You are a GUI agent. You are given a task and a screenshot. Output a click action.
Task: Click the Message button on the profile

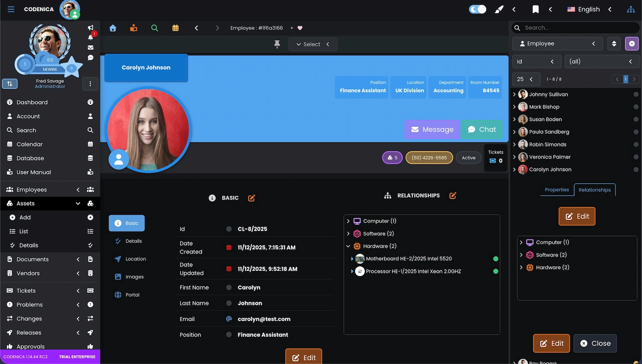click(432, 130)
